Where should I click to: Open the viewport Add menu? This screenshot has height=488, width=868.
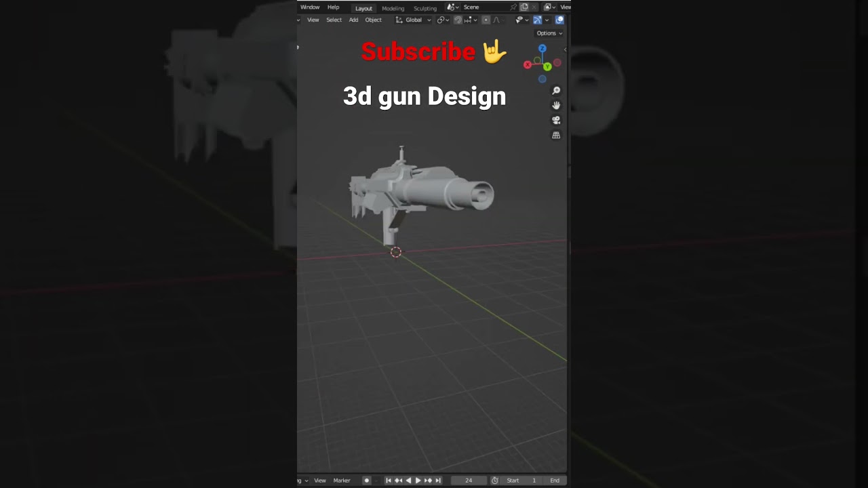353,20
